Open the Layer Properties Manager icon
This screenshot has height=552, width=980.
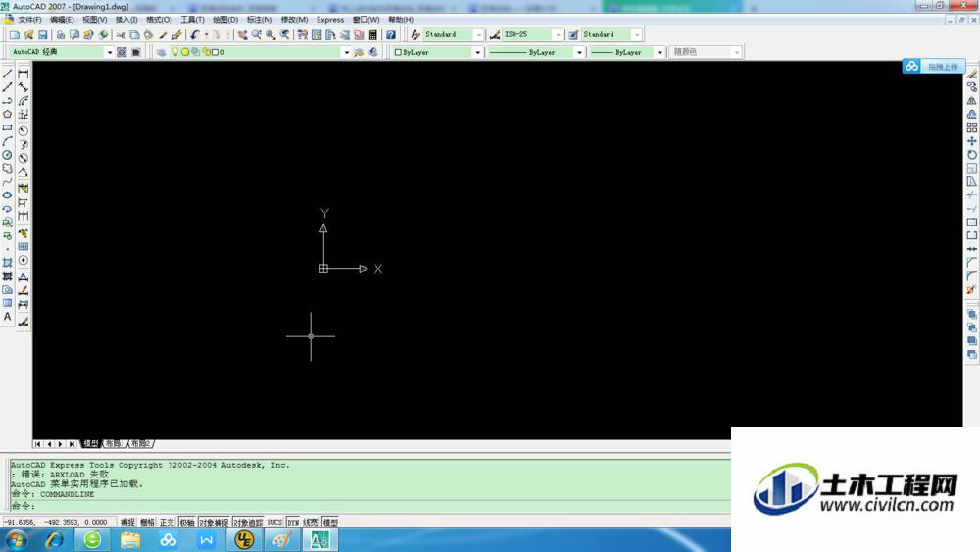[x=162, y=52]
